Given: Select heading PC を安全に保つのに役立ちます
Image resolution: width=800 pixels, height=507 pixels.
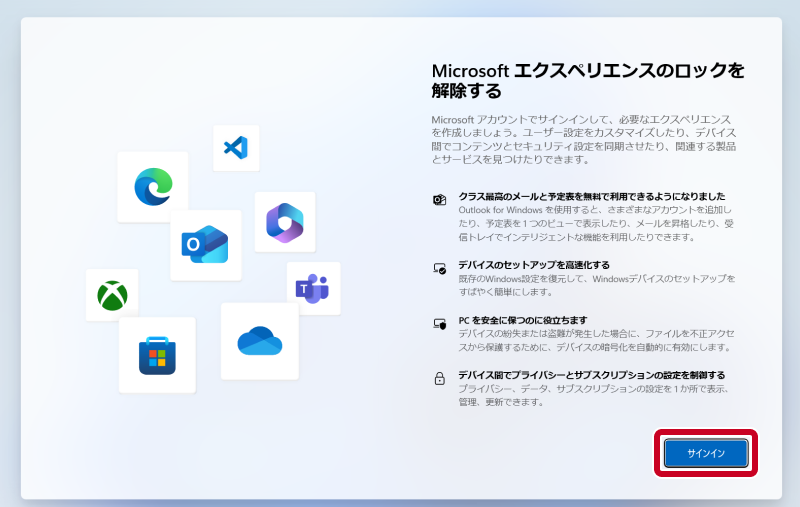Looking at the screenshot, I should [522, 320].
